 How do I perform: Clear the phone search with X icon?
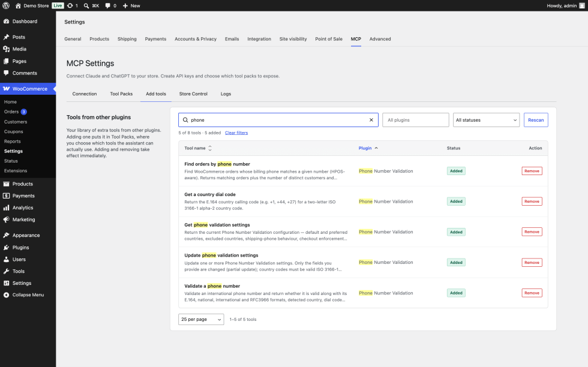pyautogui.click(x=371, y=120)
